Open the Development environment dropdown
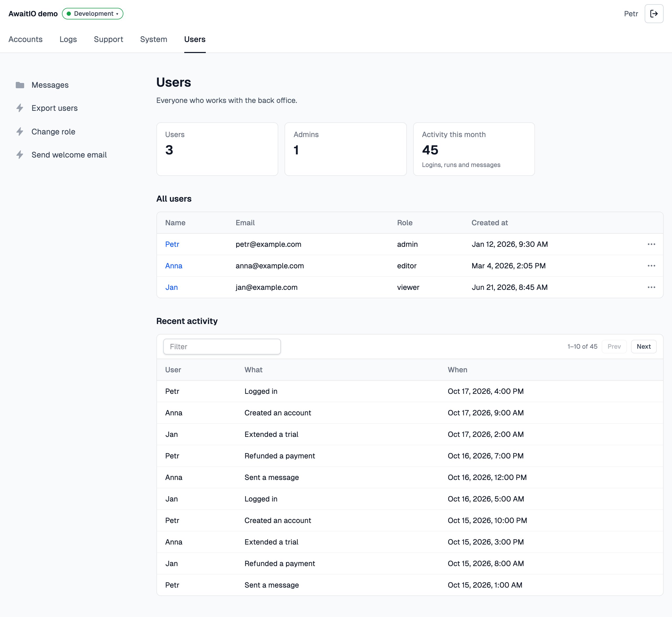This screenshot has height=617, width=672. 92,14
